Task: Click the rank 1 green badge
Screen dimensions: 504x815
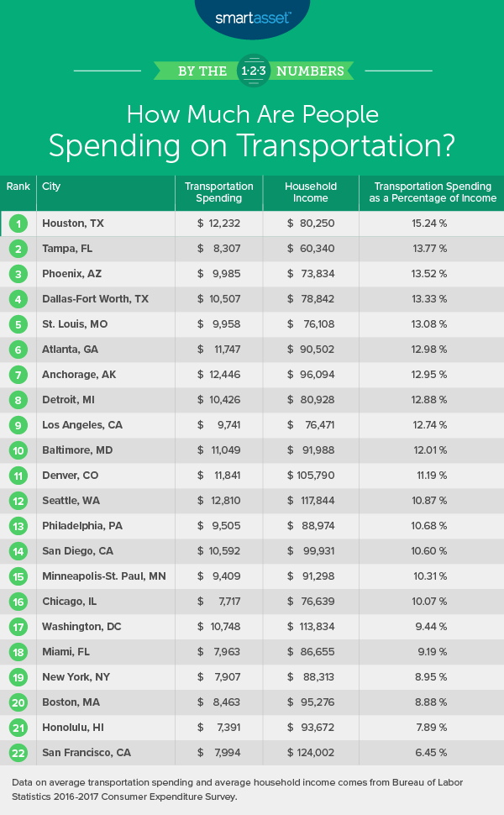Action: (18, 223)
